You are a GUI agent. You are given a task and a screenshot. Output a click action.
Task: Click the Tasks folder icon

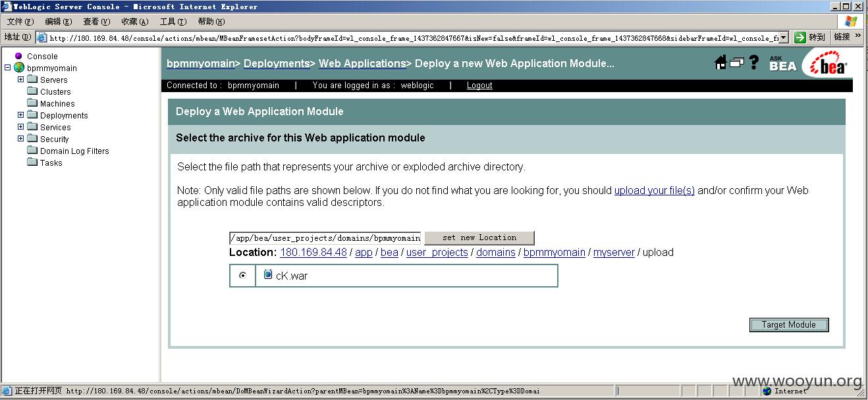[32, 162]
